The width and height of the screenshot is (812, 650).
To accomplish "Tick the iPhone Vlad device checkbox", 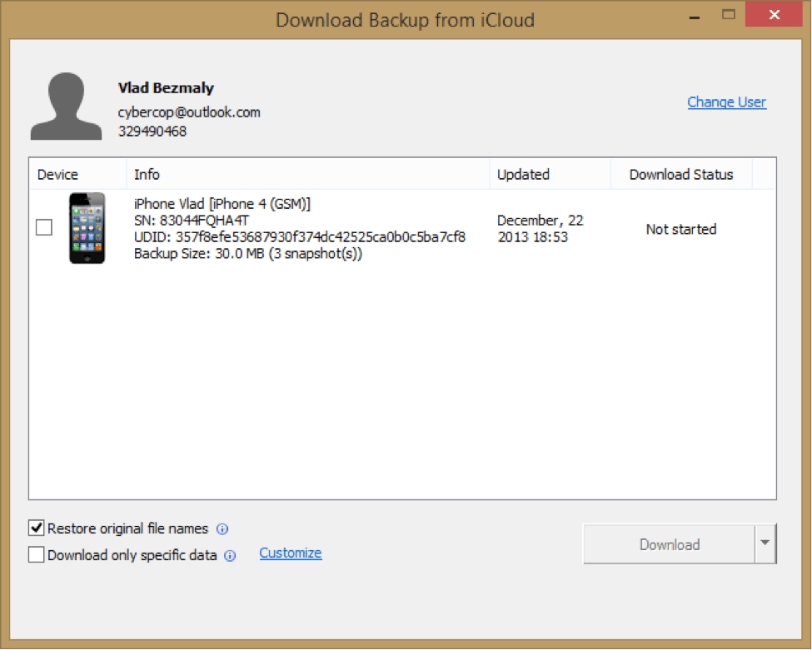I will click(44, 227).
